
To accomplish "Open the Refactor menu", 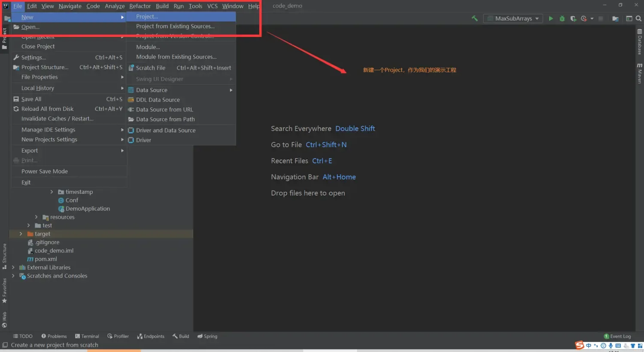I will [140, 6].
